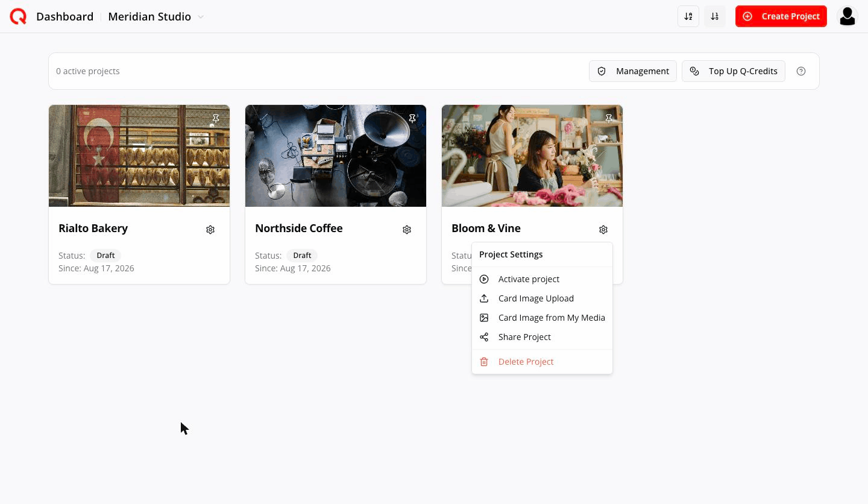868x504 pixels.
Task: Click the first sort order icon button
Action: point(688,16)
